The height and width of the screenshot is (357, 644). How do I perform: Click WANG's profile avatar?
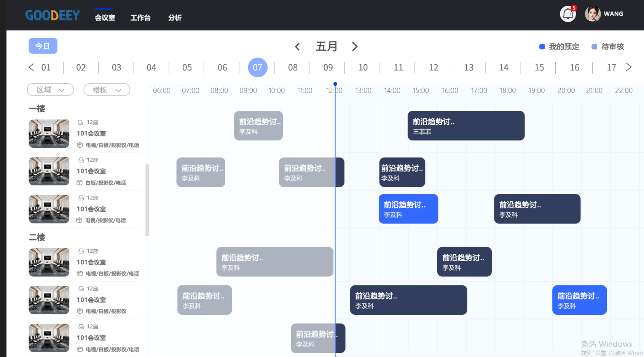click(593, 13)
